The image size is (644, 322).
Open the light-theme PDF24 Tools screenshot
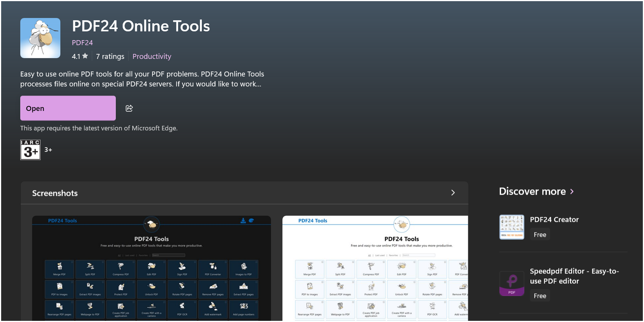375,268
